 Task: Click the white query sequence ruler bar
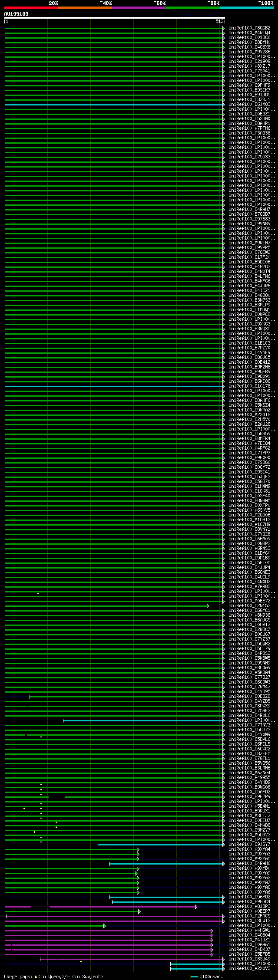pos(115,18)
